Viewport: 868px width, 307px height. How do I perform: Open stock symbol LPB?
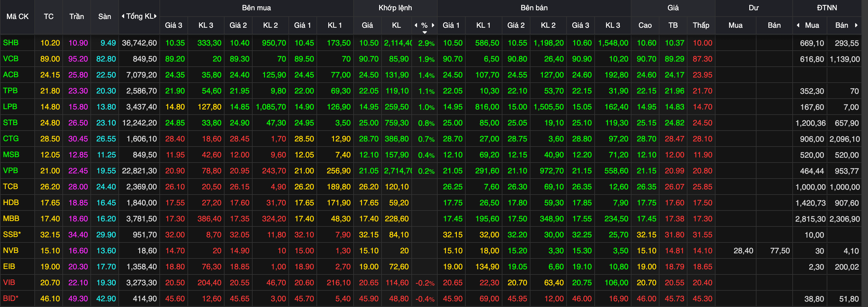(x=10, y=107)
